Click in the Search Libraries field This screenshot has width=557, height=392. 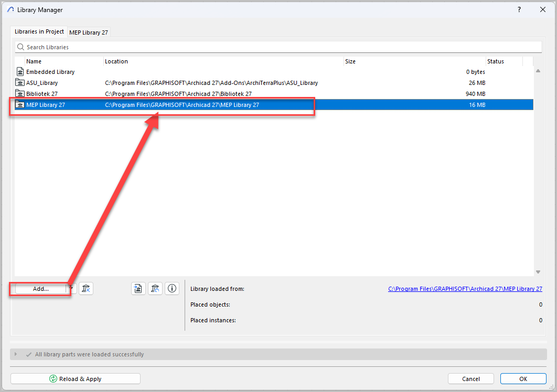coord(278,47)
